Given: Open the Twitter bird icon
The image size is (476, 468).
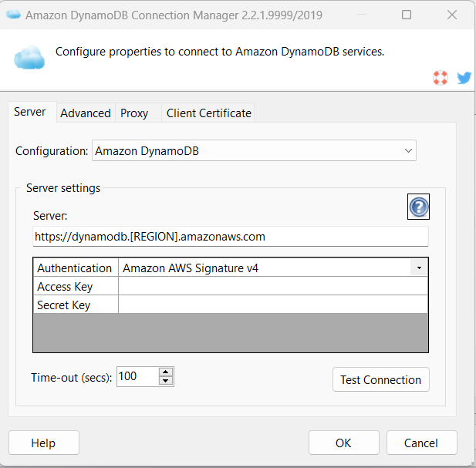Looking at the screenshot, I should tap(464, 78).
